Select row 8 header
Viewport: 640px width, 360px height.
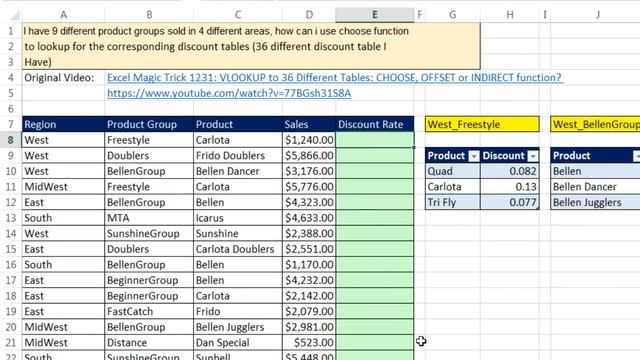(11, 140)
